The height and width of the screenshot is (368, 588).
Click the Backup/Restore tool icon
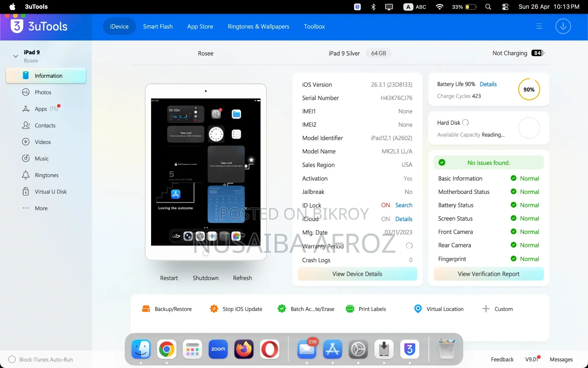pyautogui.click(x=146, y=309)
